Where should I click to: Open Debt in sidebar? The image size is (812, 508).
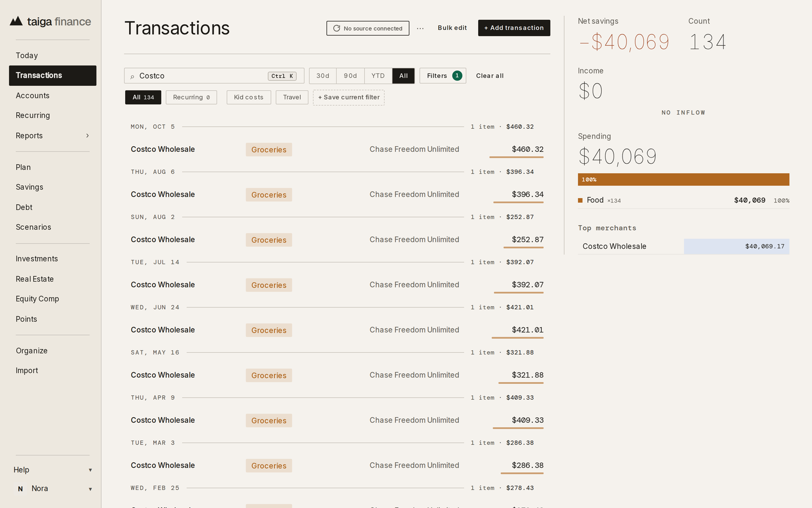[x=52, y=207]
